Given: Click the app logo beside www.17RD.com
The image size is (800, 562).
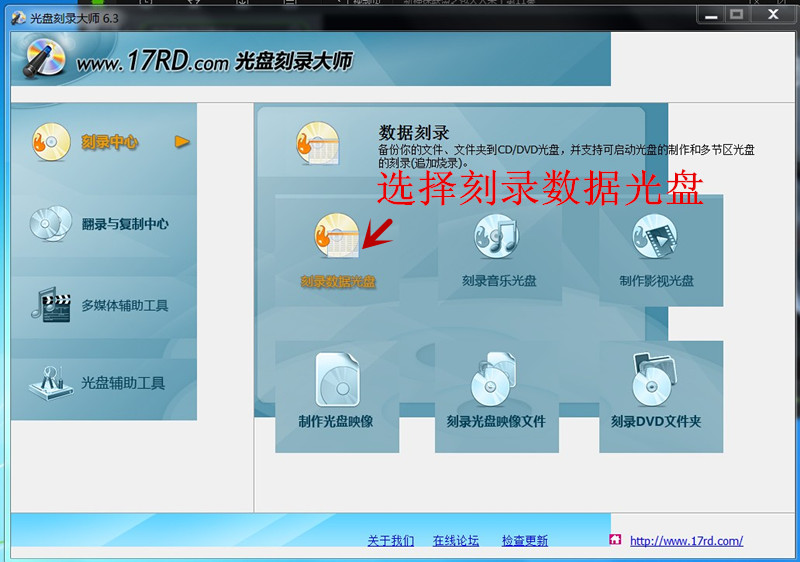Looking at the screenshot, I should pos(45,59).
